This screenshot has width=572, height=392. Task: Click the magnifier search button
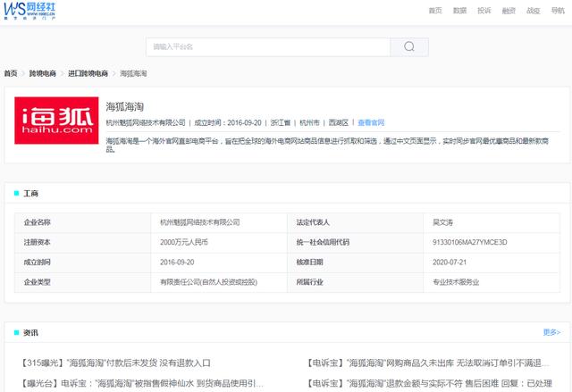point(409,46)
